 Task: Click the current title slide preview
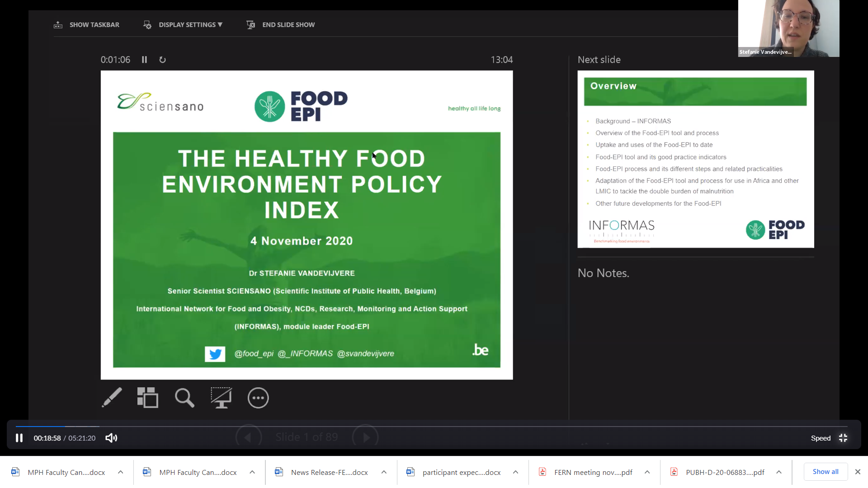(x=307, y=225)
